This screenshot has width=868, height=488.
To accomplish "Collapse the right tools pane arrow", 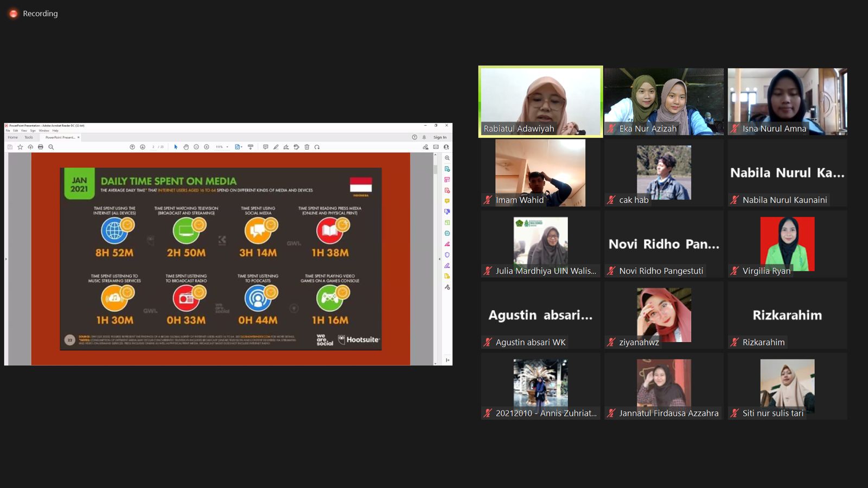I will coord(439,259).
